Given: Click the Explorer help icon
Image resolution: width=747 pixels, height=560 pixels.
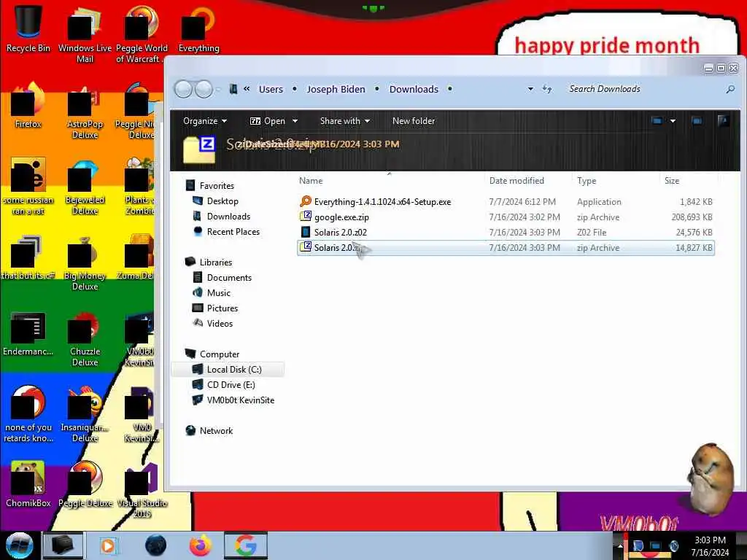Looking at the screenshot, I should click(723, 121).
